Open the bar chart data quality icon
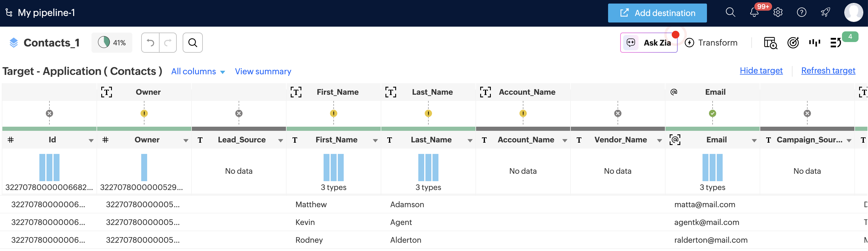 point(814,42)
